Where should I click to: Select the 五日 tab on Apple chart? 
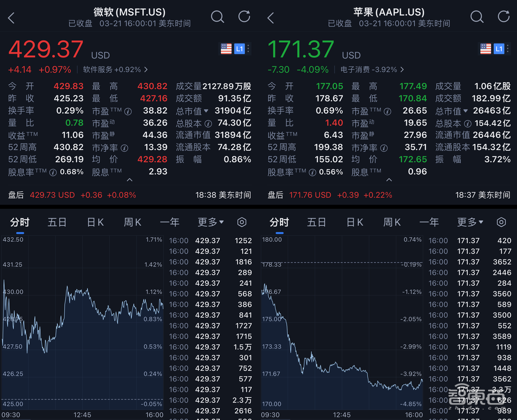point(316,222)
